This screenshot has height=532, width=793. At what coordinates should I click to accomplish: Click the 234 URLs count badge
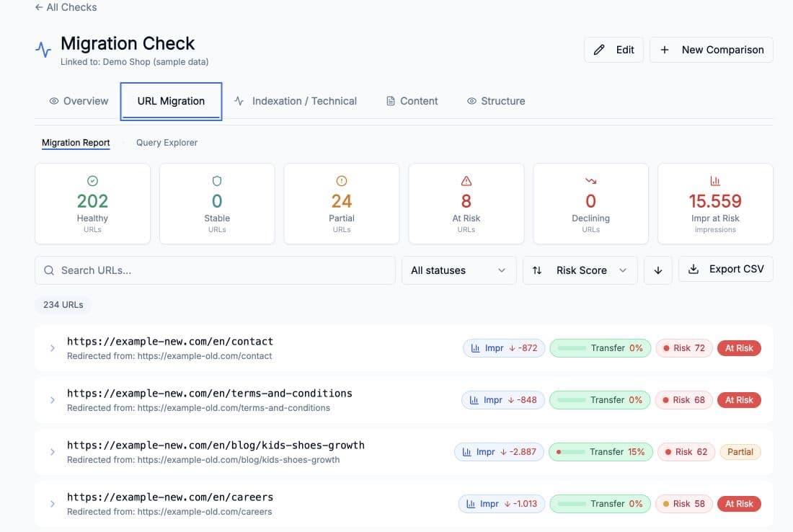[x=63, y=305]
